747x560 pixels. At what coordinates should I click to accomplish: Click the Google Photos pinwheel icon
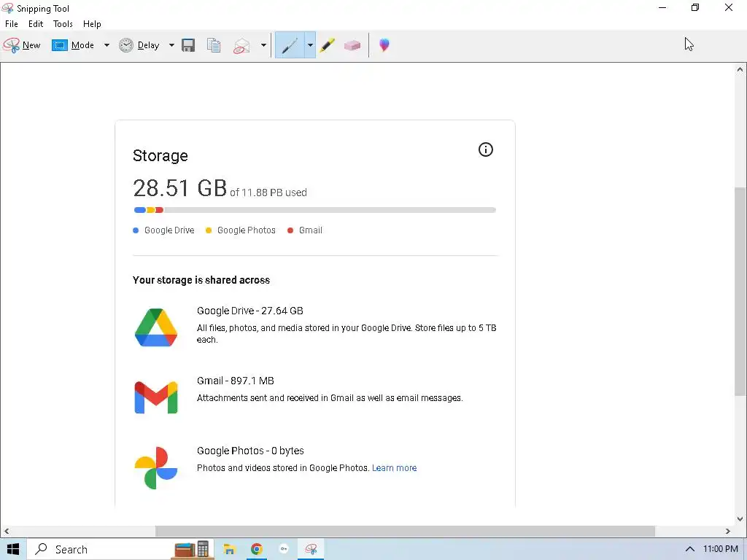coord(156,467)
